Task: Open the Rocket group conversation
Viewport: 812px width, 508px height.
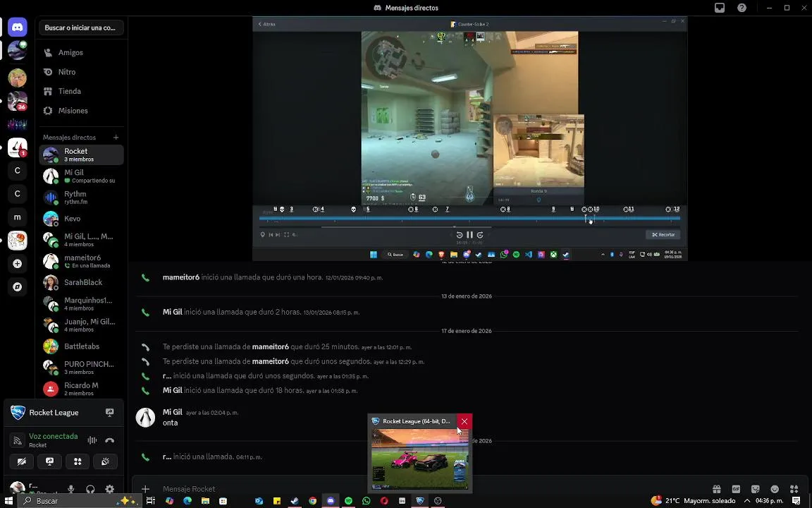Action: [81, 155]
